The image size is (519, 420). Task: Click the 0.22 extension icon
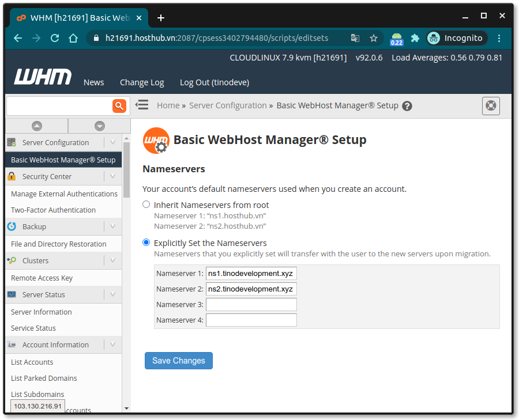tap(397, 39)
